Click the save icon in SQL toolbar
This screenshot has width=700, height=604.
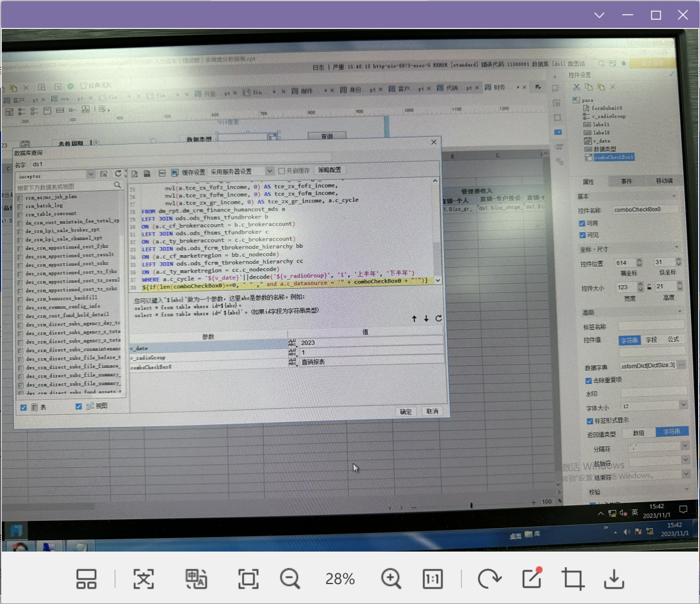147,174
